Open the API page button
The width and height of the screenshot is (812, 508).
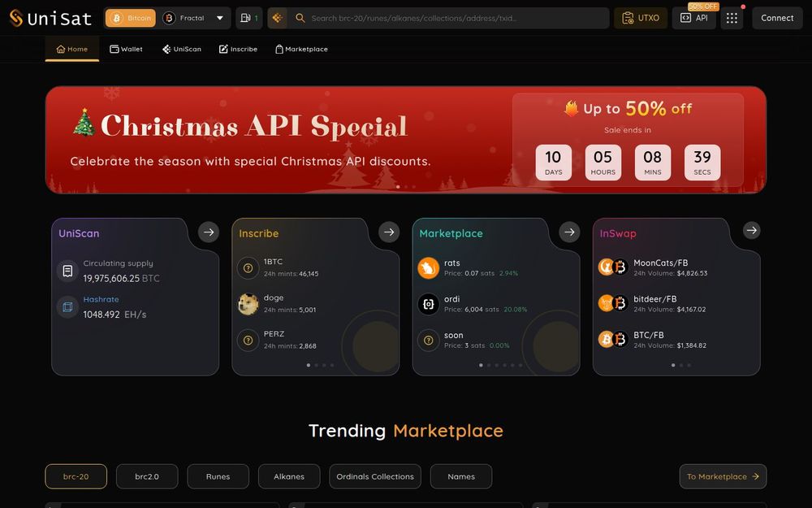coord(694,18)
